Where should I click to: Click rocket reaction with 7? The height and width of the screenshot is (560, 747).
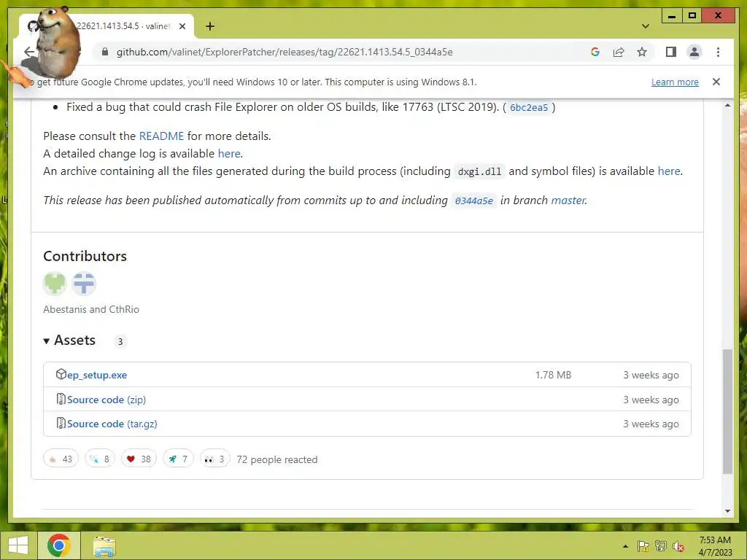(178, 459)
